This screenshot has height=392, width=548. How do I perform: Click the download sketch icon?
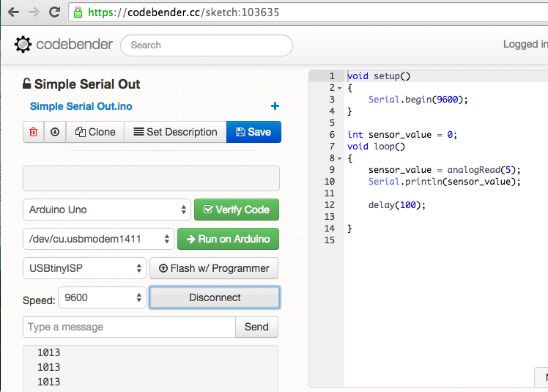55,132
